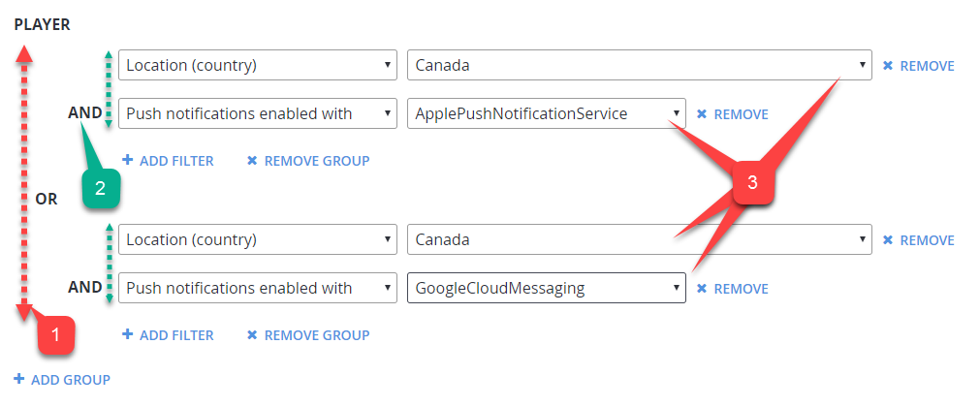Viewport: 980px width, 407px height.
Task: Open second group's Canada country dropdown
Action: (x=639, y=240)
